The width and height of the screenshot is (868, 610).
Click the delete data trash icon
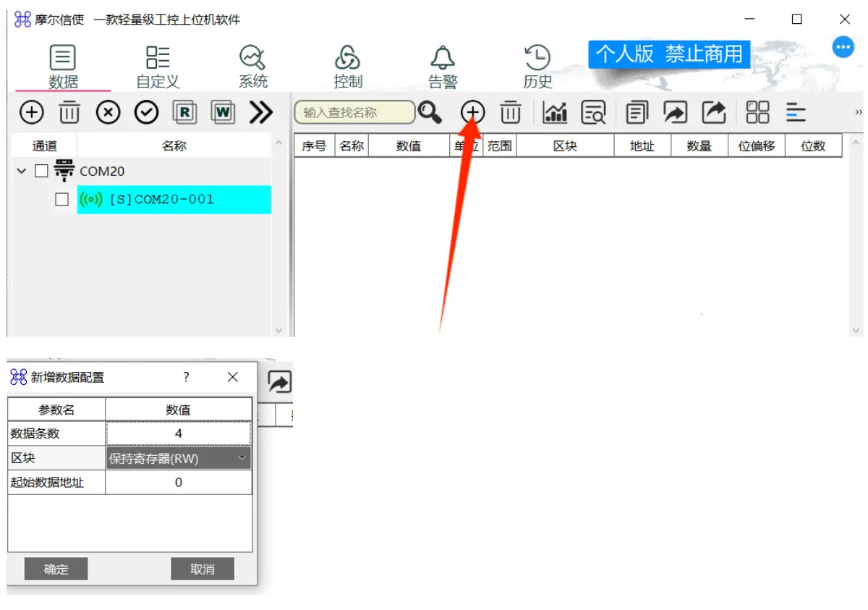tap(511, 112)
